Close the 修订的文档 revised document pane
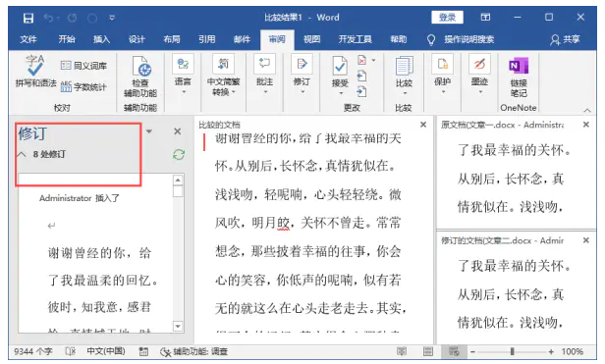Image resolution: width=605 pixels, height=364 pixels. click(x=586, y=240)
